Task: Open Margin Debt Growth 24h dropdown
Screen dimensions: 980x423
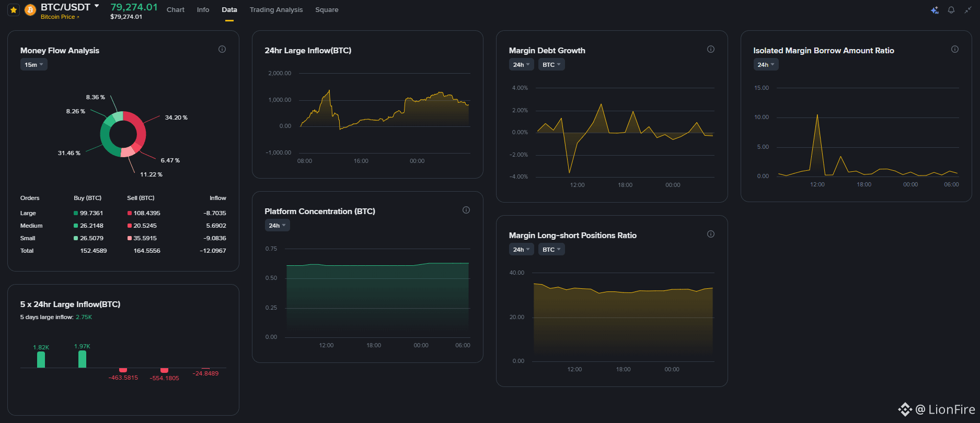Action: tap(522, 65)
